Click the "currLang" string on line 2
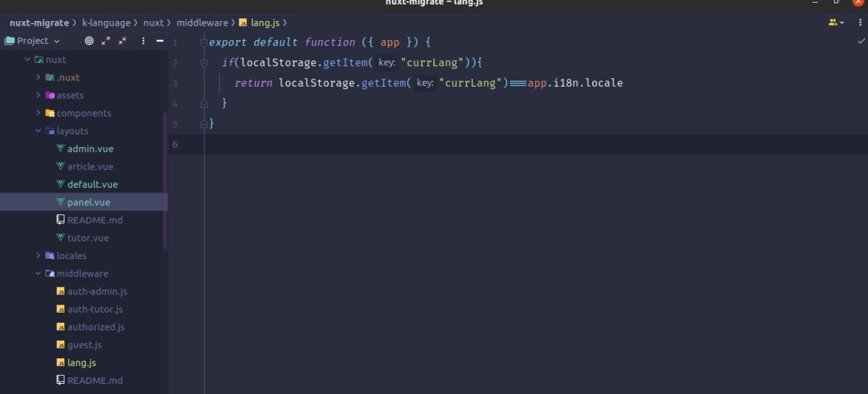The width and height of the screenshot is (868, 394). [x=432, y=62]
